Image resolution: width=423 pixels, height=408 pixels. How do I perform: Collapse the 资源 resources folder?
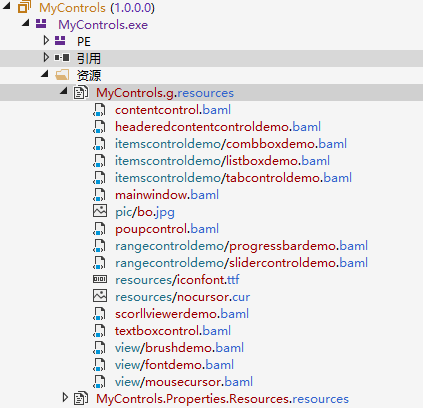(x=45, y=74)
